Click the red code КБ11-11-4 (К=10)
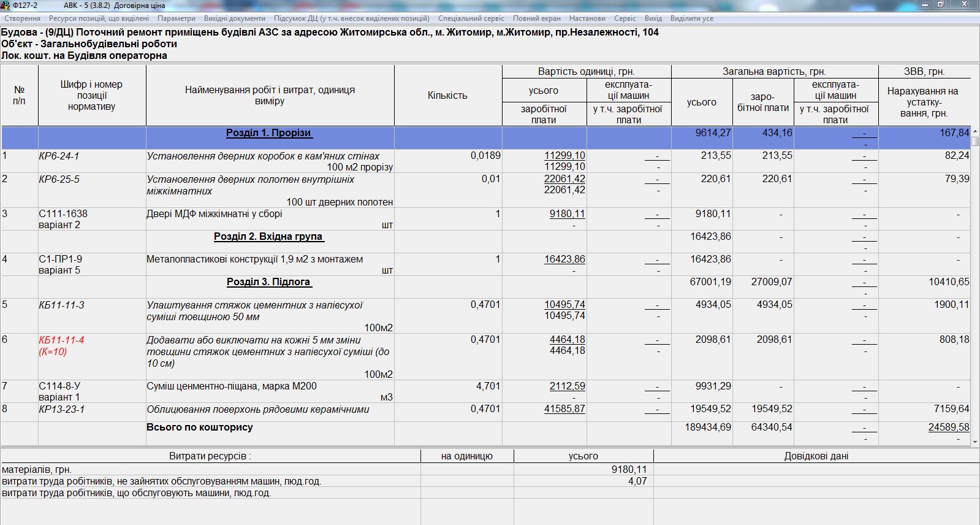Image resolution: width=980 pixels, height=525 pixels. tap(61, 346)
